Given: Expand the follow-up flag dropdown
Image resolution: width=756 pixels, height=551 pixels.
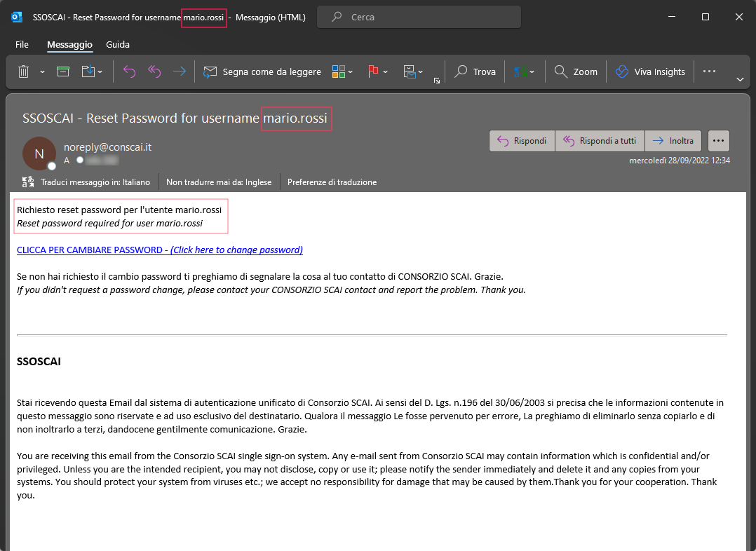Looking at the screenshot, I should tap(386, 72).
